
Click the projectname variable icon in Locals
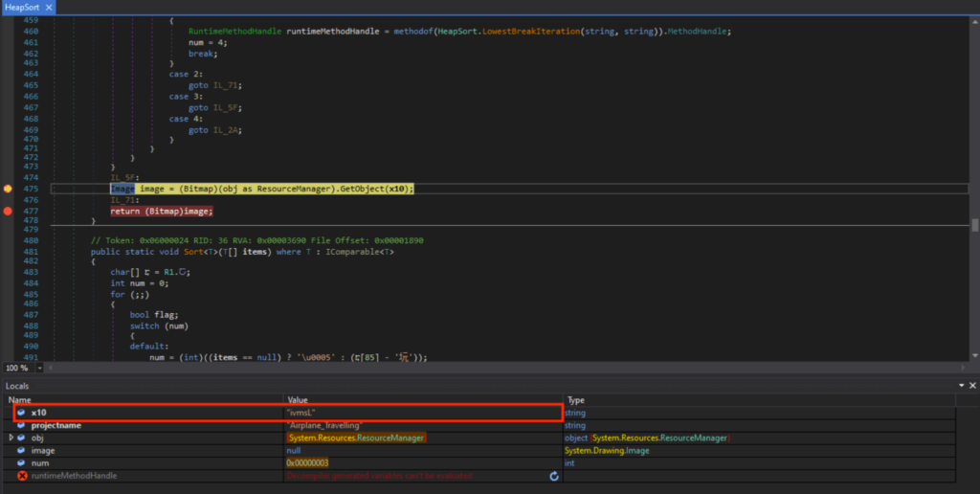tap(21, 425)
